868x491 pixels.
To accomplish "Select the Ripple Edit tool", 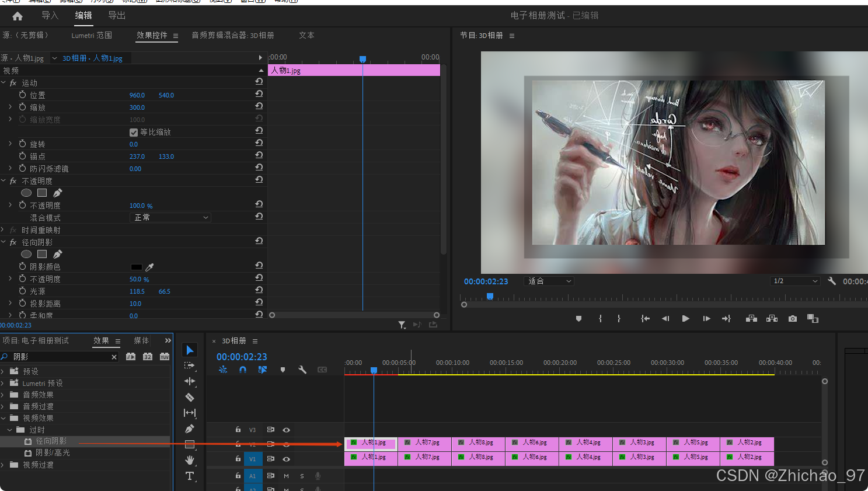I will (x=190, y=381).
